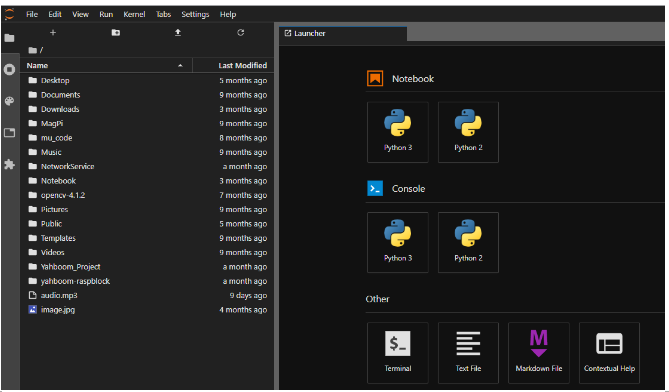Launch a Python 3 notebook
Image resolution: width=669 pixels, height=392 pixels.
(398, 132)
